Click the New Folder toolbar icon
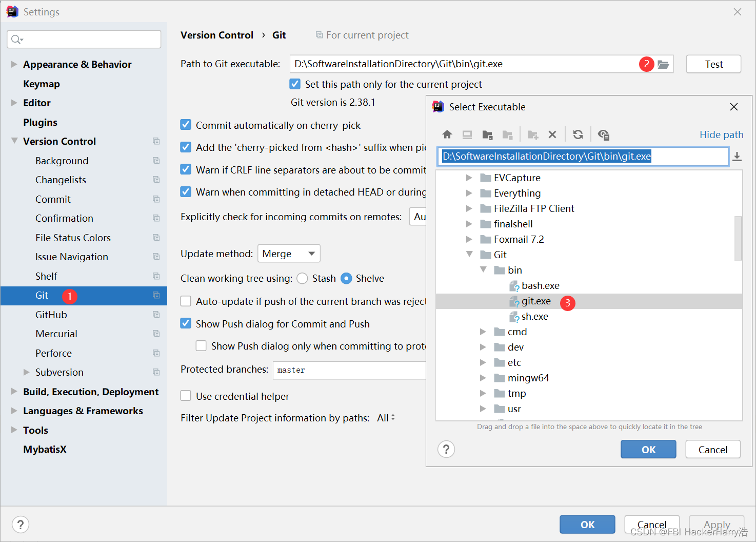Image resolution: width=756 pixels, height=542 pixels. [533, 134]
